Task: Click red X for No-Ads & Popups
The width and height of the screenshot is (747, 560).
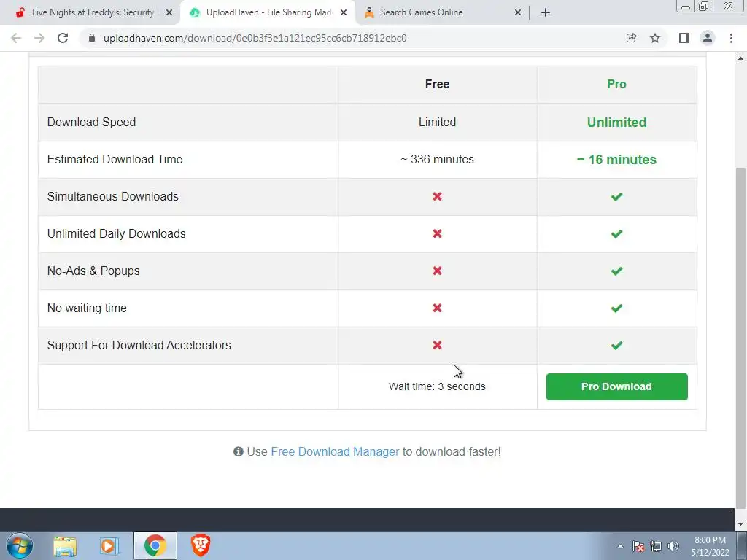Action: [x=437, y=271]
